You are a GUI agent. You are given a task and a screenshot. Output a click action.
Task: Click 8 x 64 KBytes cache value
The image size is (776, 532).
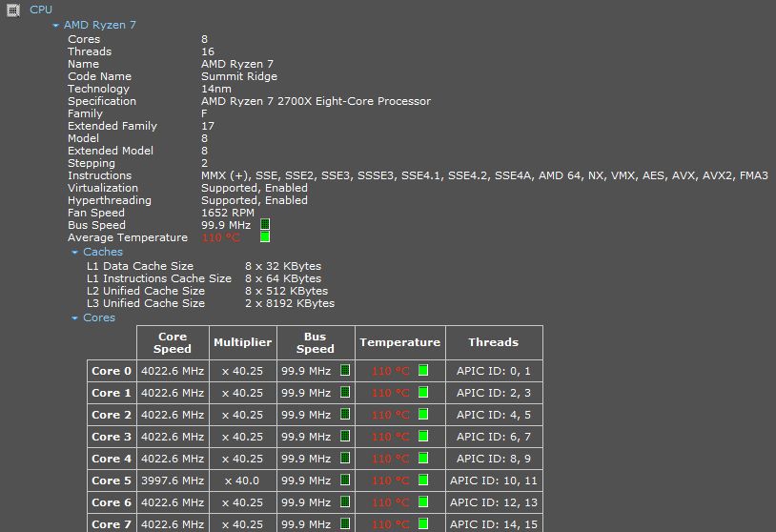click(283, 278)
